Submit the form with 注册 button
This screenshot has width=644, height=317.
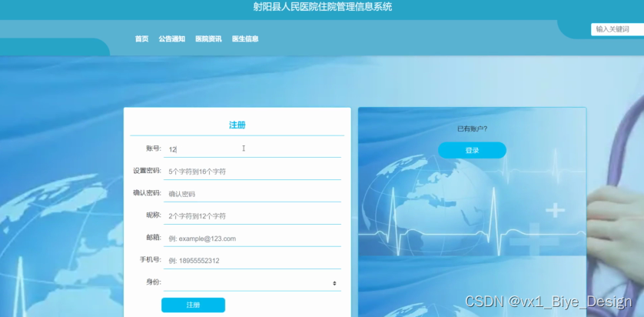[193, 305]
